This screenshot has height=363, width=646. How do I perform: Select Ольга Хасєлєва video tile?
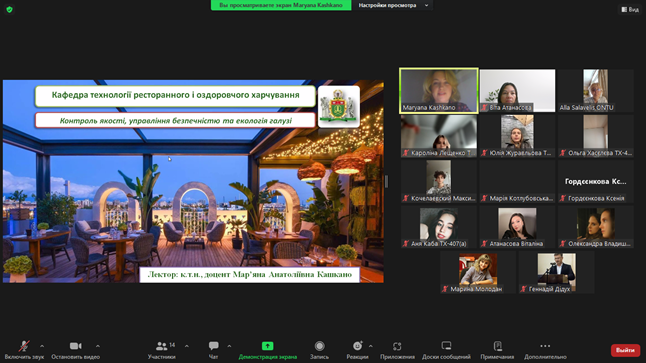[595, 136]
